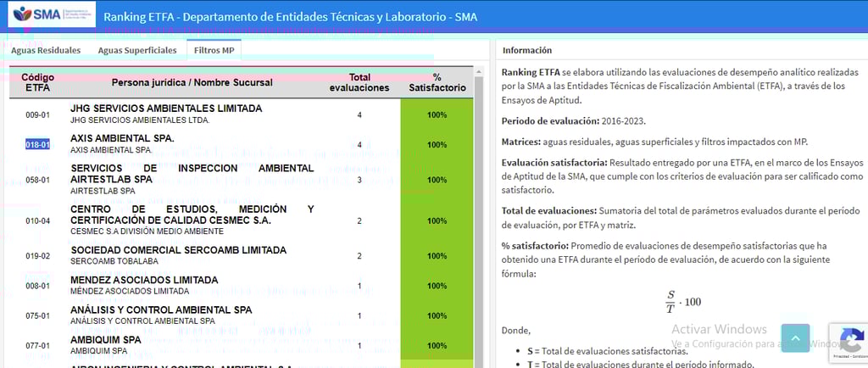Click the SMA logo in header
Image resolution: width=868 pixels, height=368 pixels.
pos(52,14)
